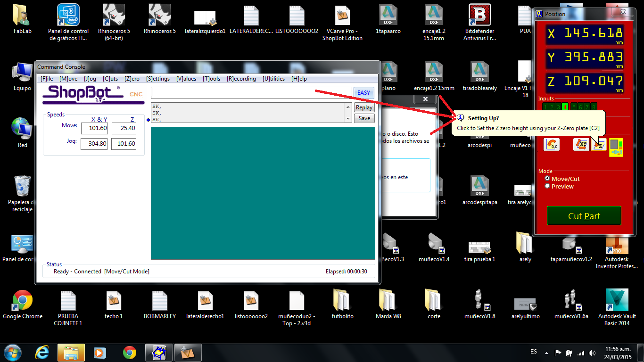Click input 8 indicator in Position window

[594, 107]
